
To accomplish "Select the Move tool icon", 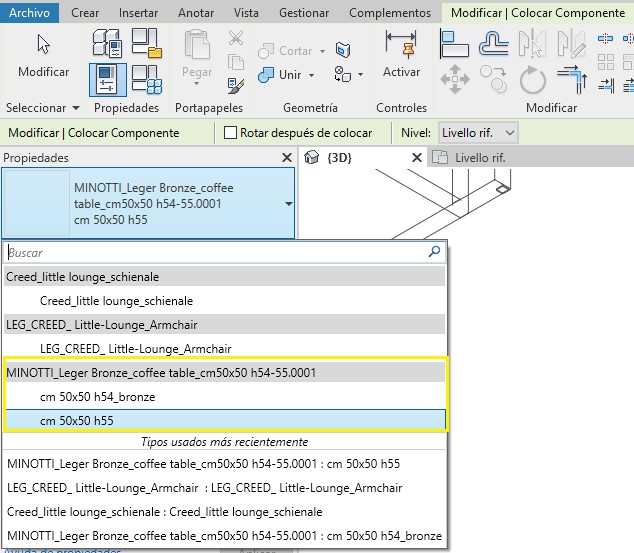I will coord(454,79).
